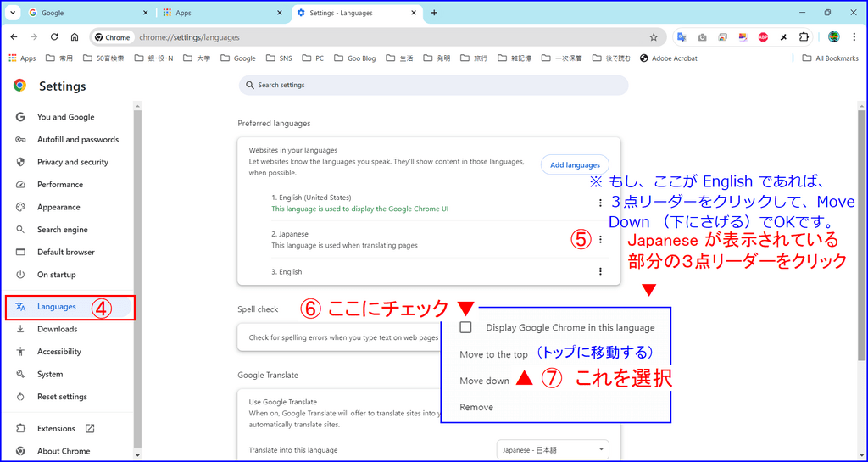
Task: Click the reload page button
Action: [54, 37]
